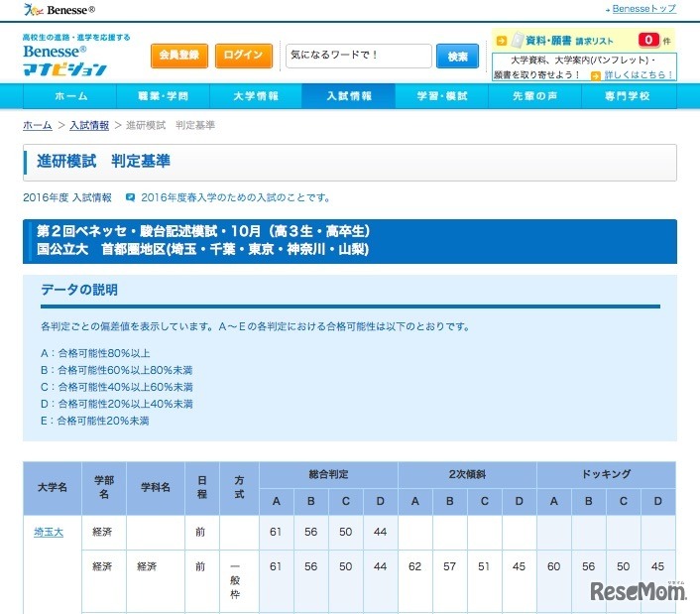Click the 2016年度 入試情報 text

[67, 197]
